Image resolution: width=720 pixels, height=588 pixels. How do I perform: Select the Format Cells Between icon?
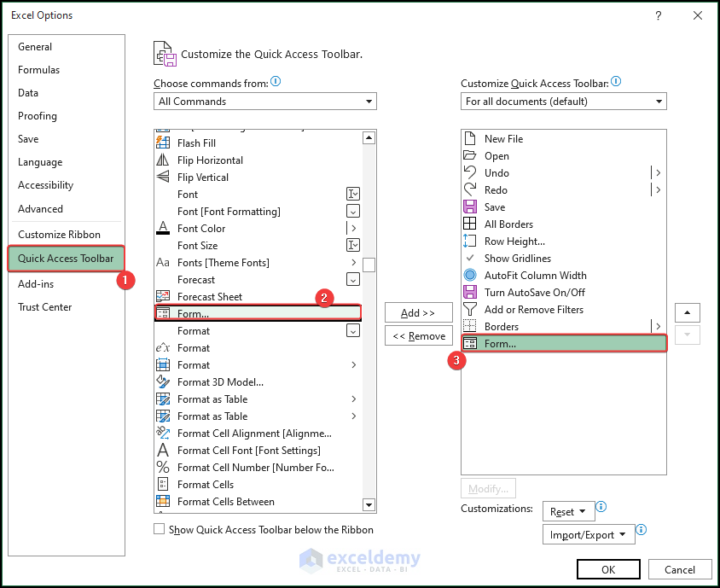(x=163, y=501)
